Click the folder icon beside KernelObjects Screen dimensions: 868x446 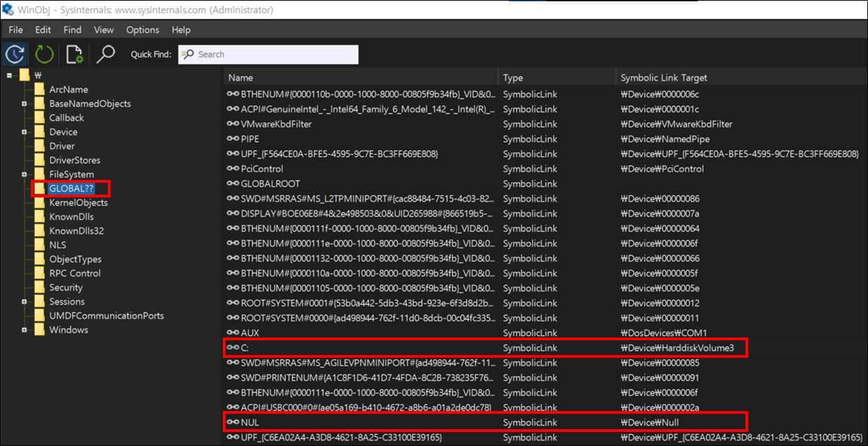point(39,202)
